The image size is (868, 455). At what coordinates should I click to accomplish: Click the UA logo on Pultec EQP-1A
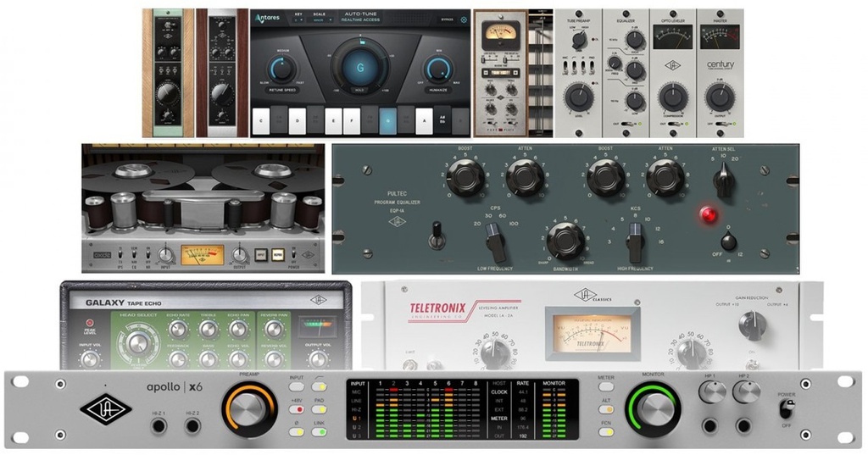coord(397,221)
